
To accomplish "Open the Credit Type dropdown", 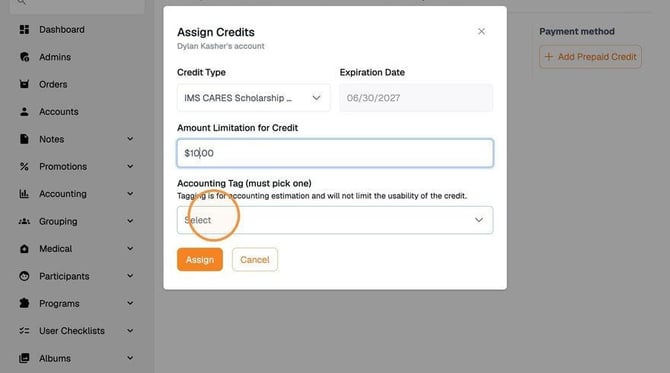I will 253,98.
